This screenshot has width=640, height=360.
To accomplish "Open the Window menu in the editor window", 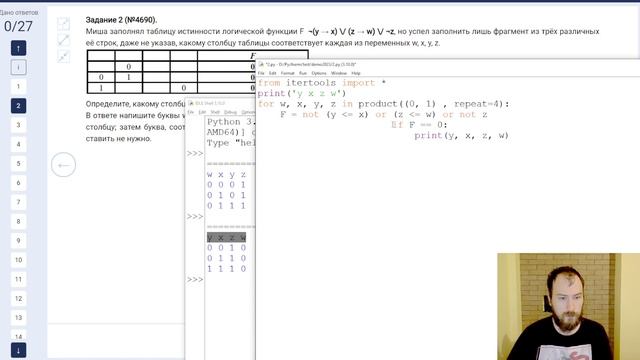I will (x=339, y=73).
